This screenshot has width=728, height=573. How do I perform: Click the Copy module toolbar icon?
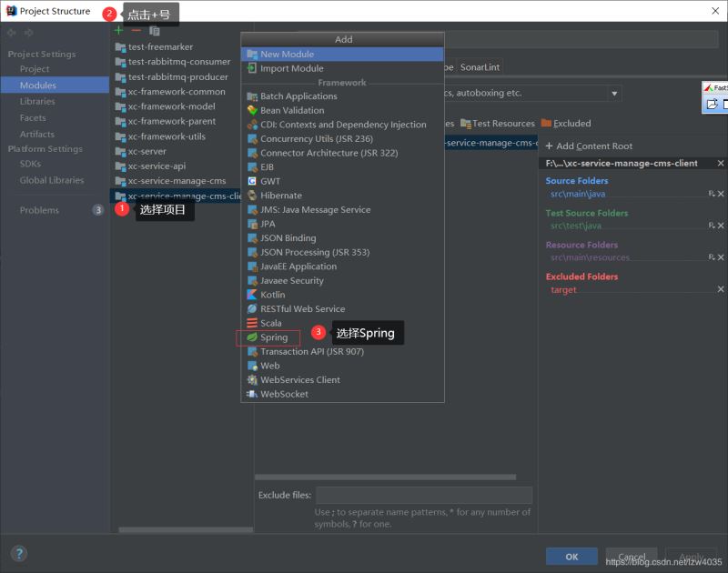(x=155, y=31)
